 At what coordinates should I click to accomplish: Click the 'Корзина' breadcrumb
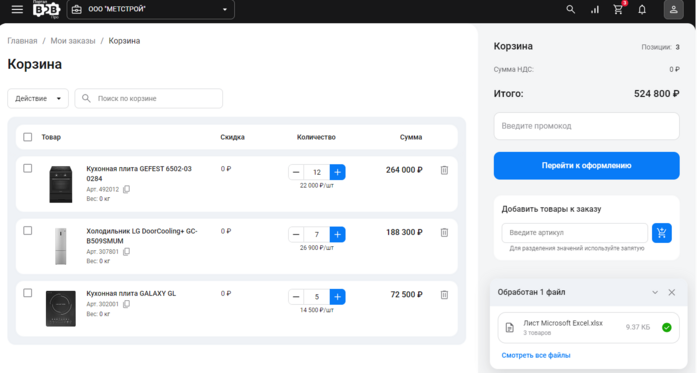[124, 41]
